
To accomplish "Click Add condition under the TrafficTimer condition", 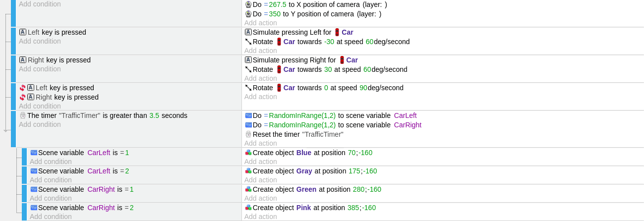I will pos(40,124).
